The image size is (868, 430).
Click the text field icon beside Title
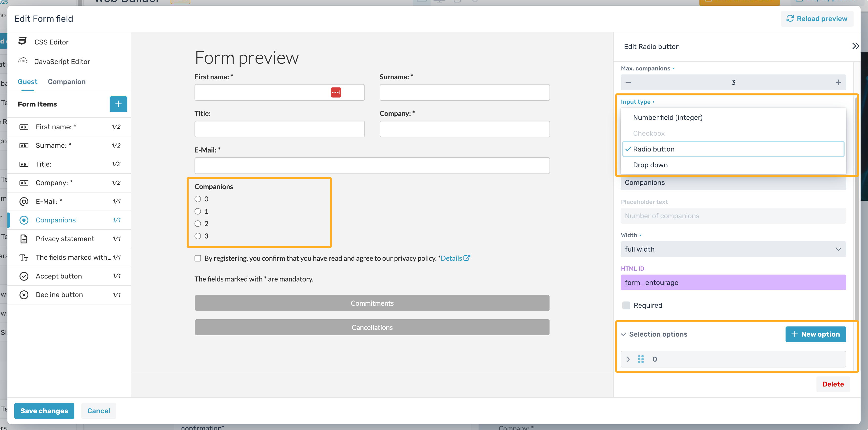(x=24, y=164)
